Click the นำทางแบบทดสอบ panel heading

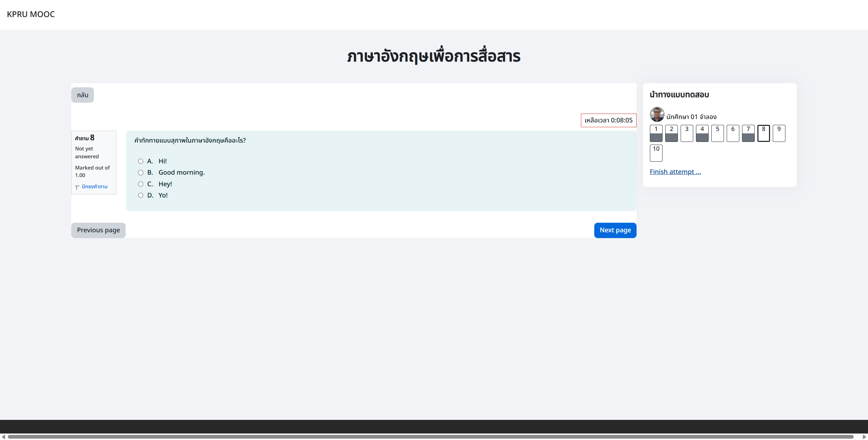tap(679, 95)
